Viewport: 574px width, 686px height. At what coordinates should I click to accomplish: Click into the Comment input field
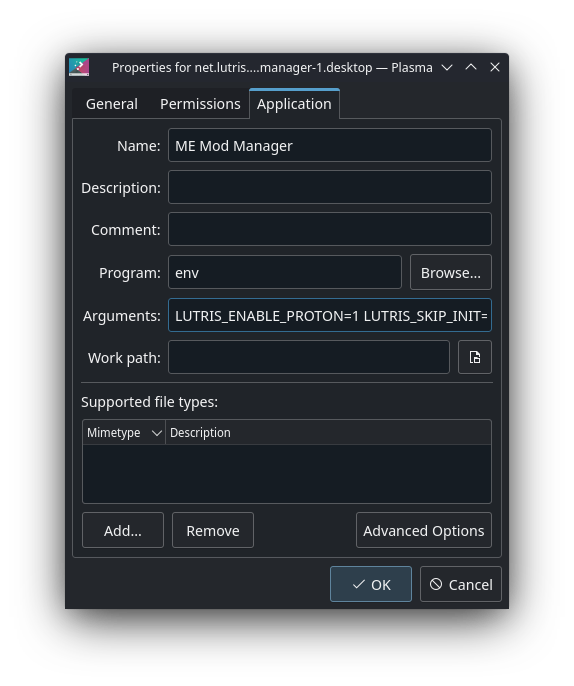(330, 229)
